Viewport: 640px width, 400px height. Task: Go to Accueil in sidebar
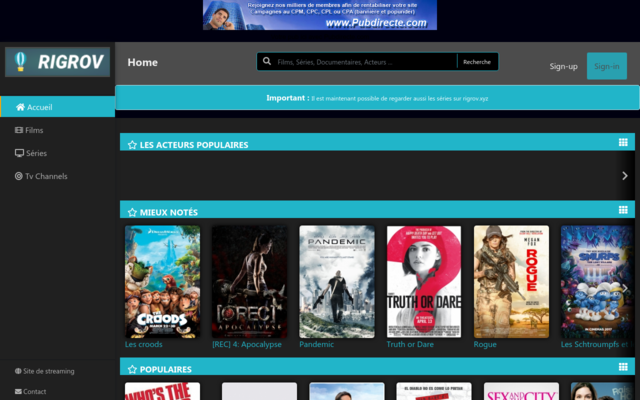pos(58,107)
